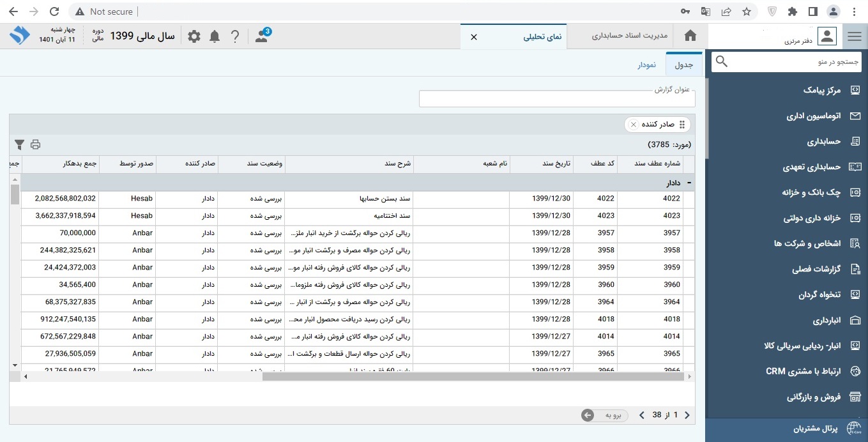The height and width of the screenshot is (442, 868).
Task: Open the filter funnel icon
Action: (x=19, y=144)
